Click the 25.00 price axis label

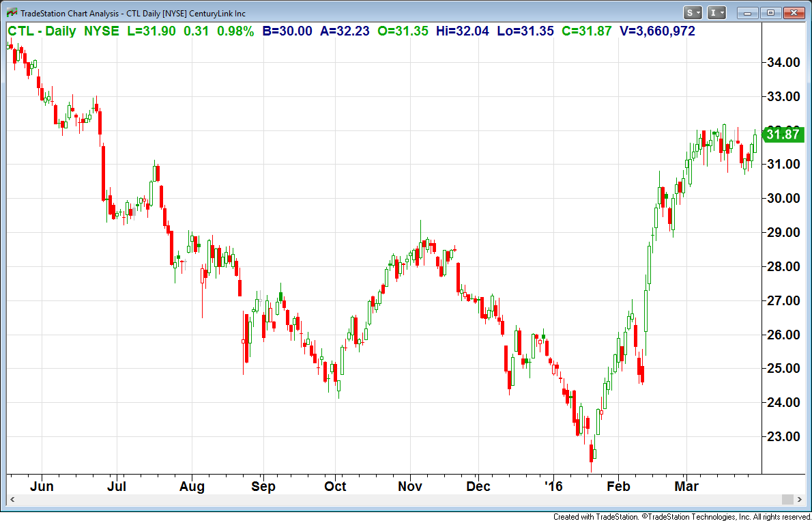pos(782,369)
